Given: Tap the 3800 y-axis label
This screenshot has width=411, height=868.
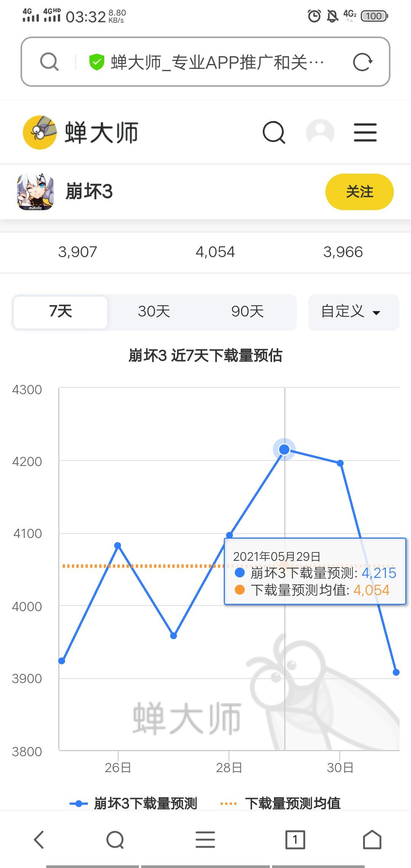Looking at the screenshot, I should click(x=27, y=752).
